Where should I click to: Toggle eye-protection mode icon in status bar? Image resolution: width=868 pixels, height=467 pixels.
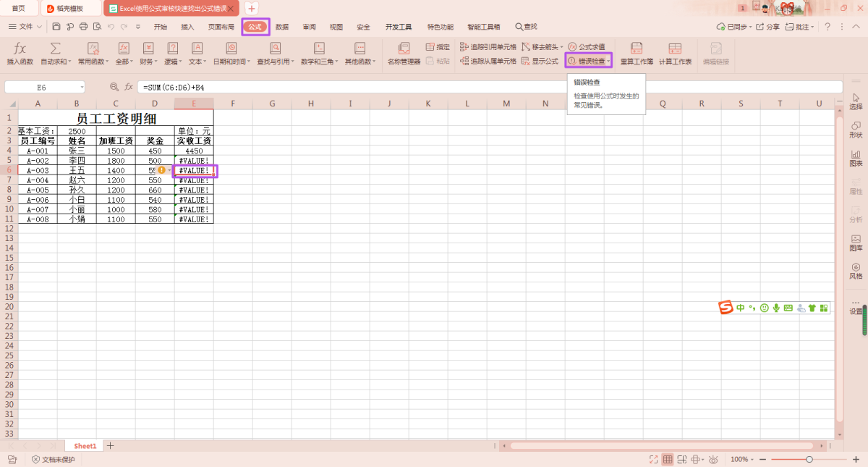click(x=713, y=460)
